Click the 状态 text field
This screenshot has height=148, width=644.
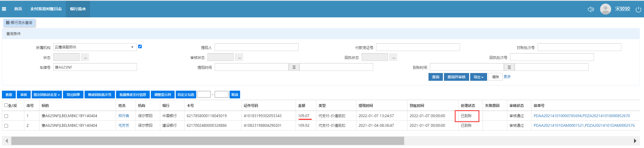[67, 57]
